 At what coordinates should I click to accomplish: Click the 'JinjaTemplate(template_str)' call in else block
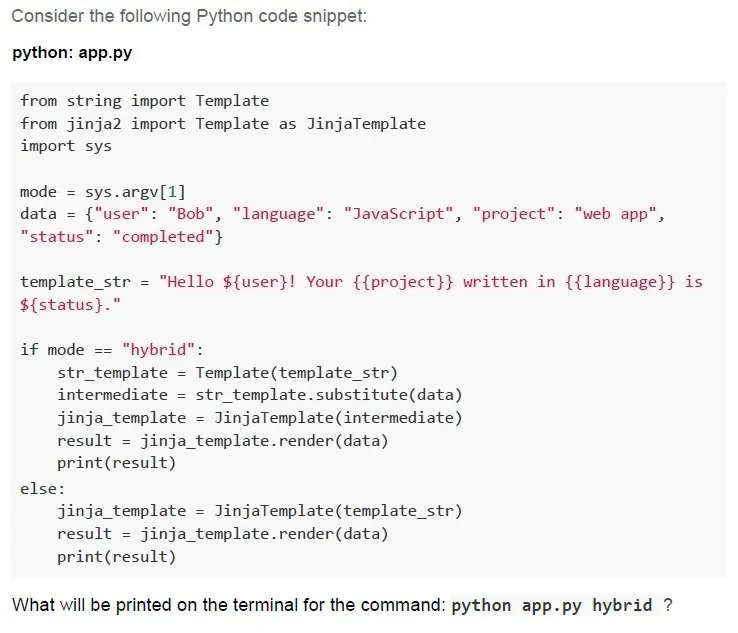[x=338, y=511]
